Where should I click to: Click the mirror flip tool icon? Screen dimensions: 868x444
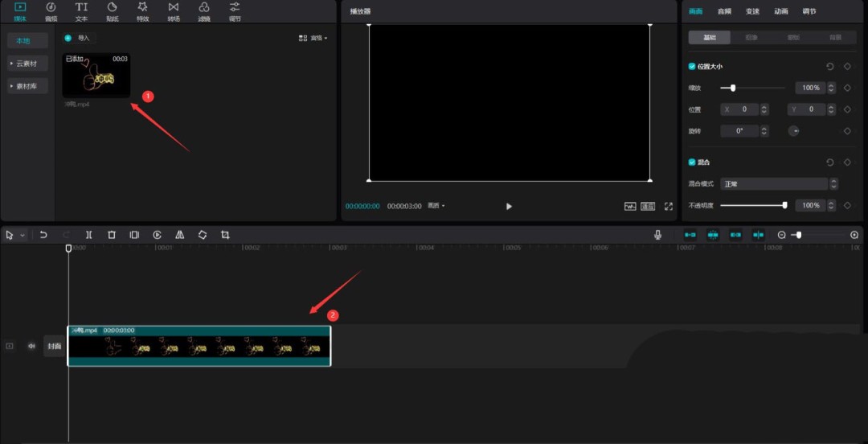pyautogui.click(x=180, y=235)
